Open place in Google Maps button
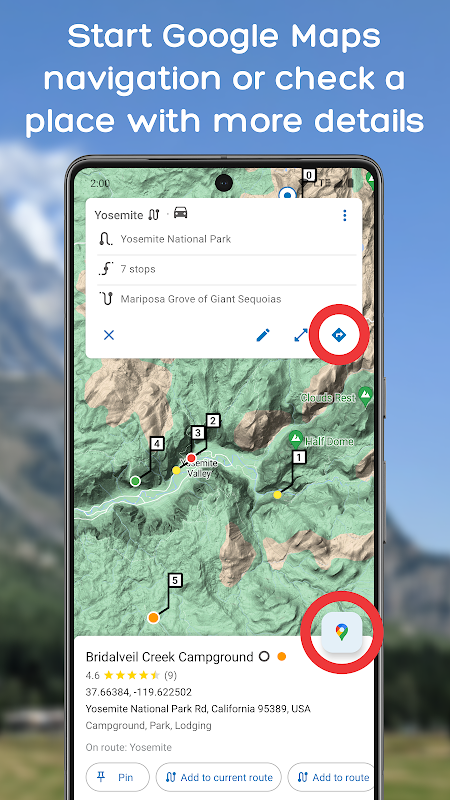Image resolution: width=450 pixels, height=800 pixels. click(x=342, y=632)
